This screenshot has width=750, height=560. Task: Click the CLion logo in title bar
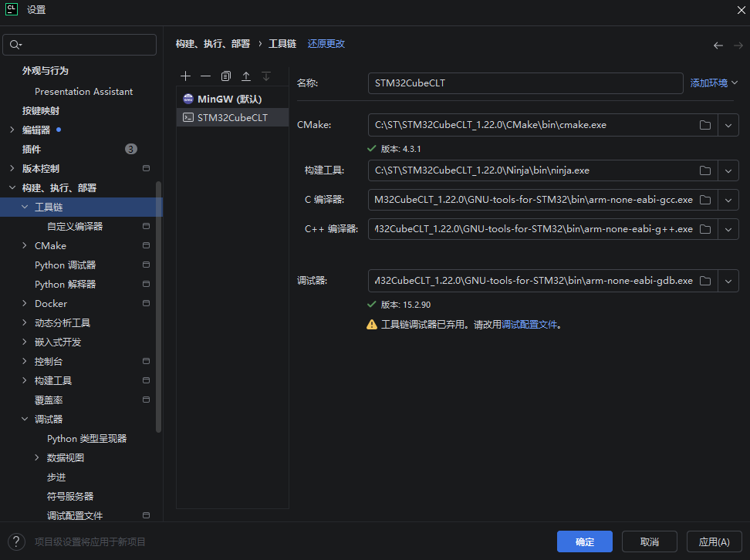(x=12, y=9)
